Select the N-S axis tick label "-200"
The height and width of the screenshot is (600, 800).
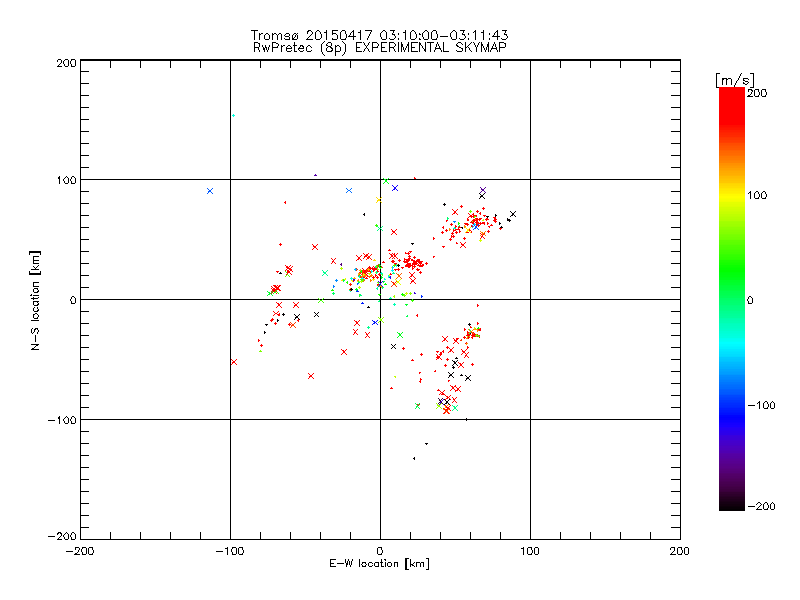click(62, 536)
